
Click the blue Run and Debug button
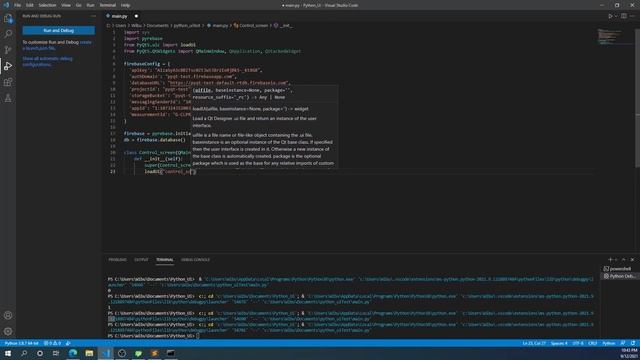coord(58,31)
